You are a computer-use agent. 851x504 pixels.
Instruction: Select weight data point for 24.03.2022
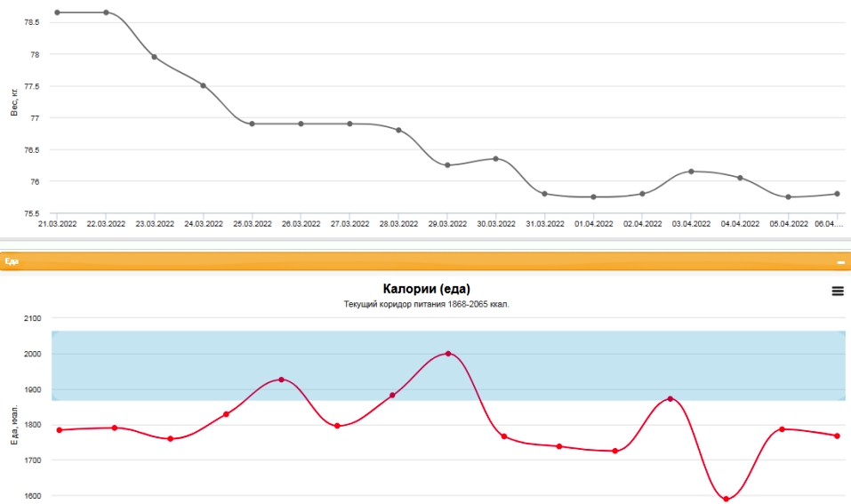204,85
